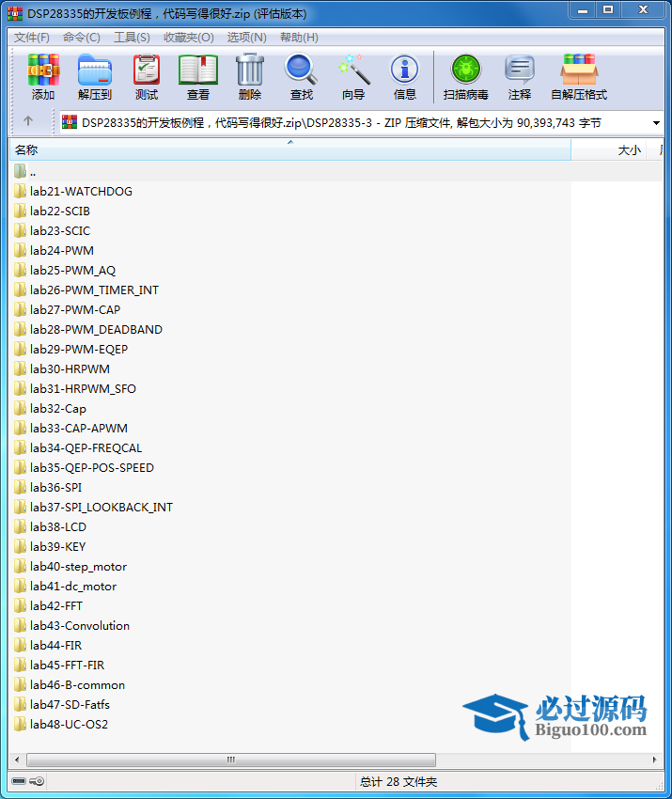Select folder lab42-FFT
This screenshot has width=672, height=799.
(x=48, y=606)
